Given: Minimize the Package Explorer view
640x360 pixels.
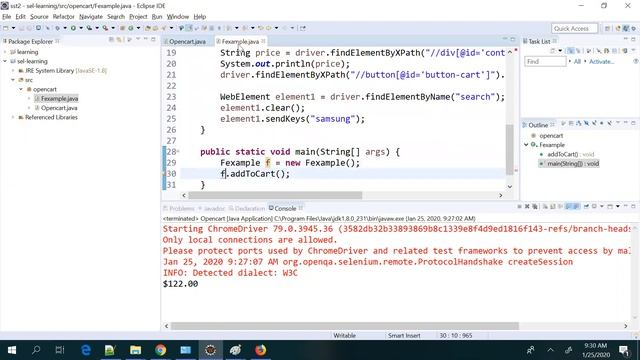Looking at the screenshot, I should pyautogui.click(x=145, y=39).
